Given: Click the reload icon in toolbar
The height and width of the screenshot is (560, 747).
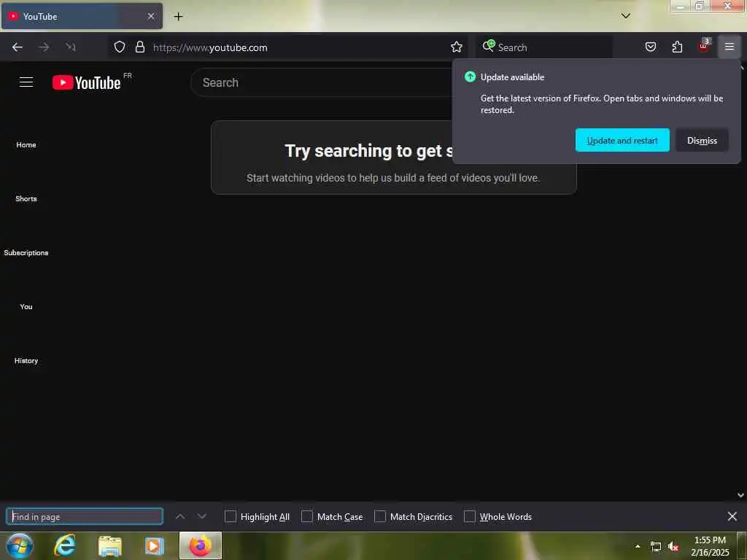Looking at the screenshot, I should 71,47.
